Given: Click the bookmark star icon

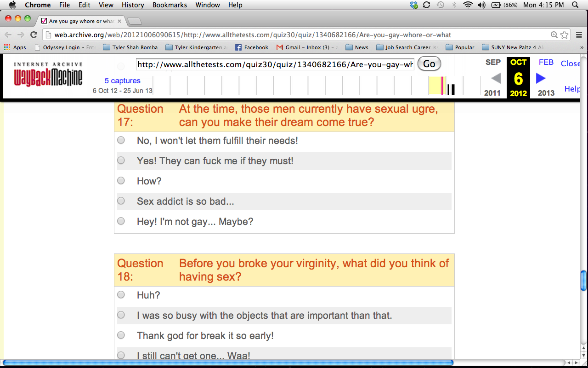Looking at the screenshot, I should point(565,35).
